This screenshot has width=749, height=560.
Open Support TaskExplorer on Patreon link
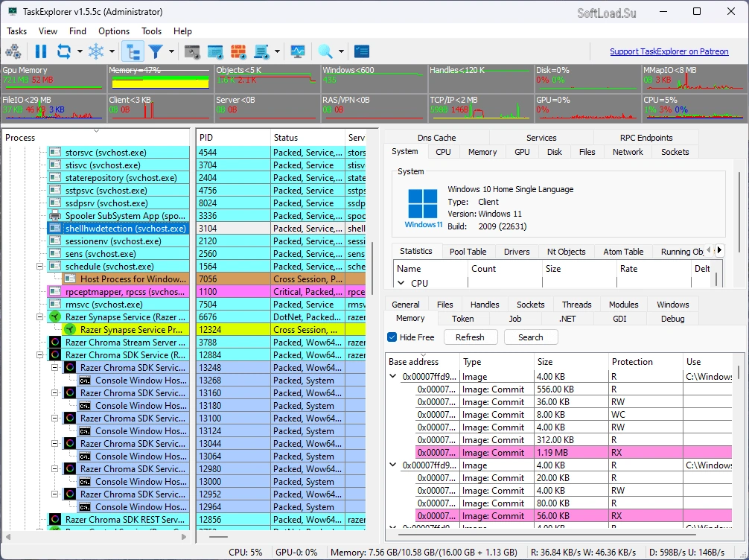pos(669,51)
